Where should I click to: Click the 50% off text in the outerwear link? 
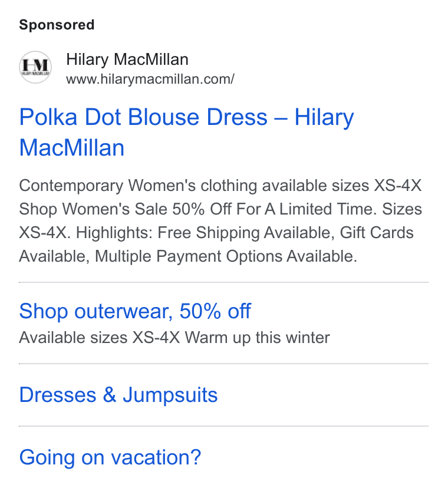[x=215, y=311]
